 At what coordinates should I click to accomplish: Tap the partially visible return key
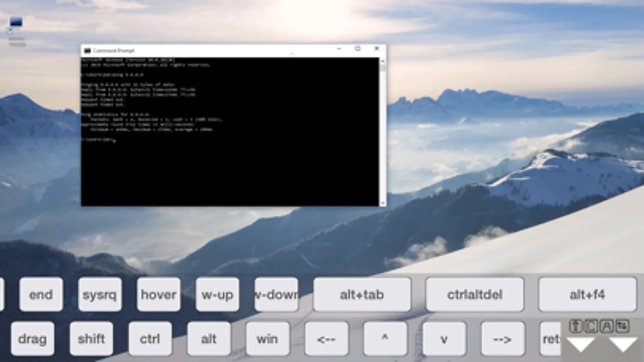[x=551, y=339]
